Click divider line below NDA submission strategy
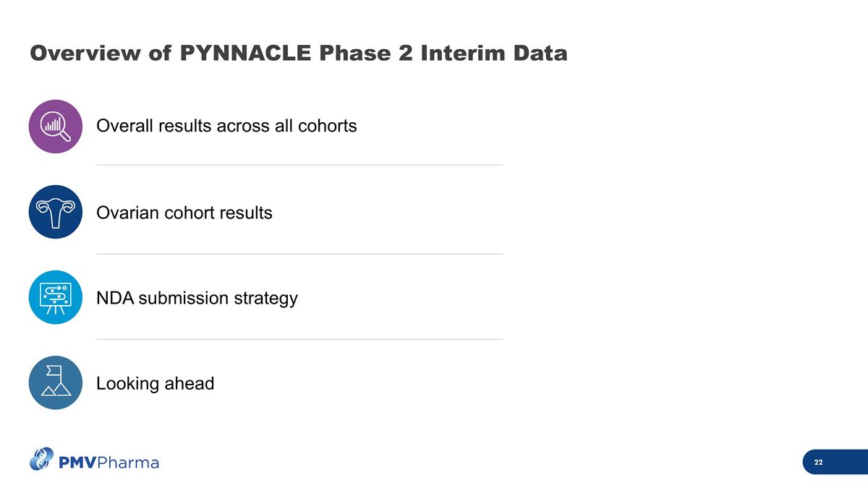This screenshot has width=868, height=488. [299, 339]
